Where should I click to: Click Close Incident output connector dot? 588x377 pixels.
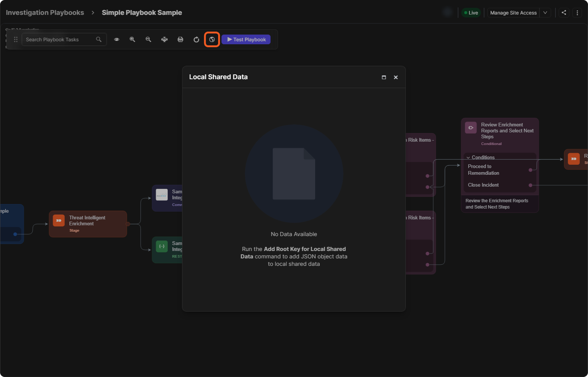pyautogui.click(x=530, y=185)
